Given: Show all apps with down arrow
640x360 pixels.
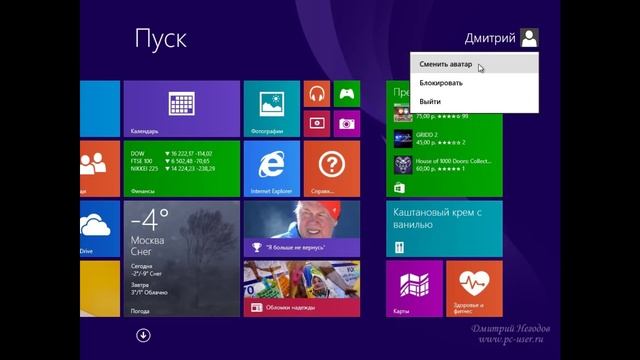Looking at the screenshot, I should (x=143, y=336).
